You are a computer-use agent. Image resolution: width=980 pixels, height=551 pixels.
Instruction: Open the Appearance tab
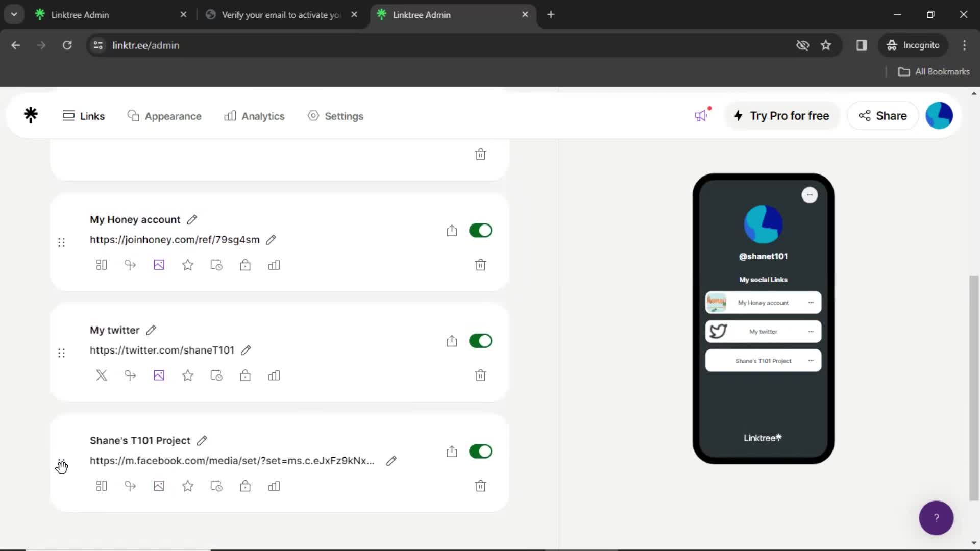pyautogui.click(x=164, y=116)
